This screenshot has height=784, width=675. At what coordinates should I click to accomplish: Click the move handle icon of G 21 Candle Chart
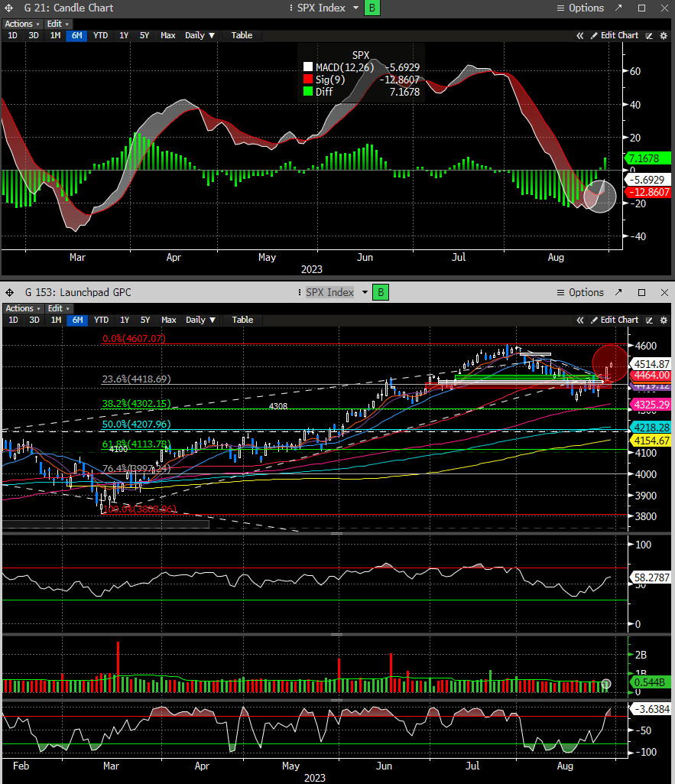(x=9, y=8)
